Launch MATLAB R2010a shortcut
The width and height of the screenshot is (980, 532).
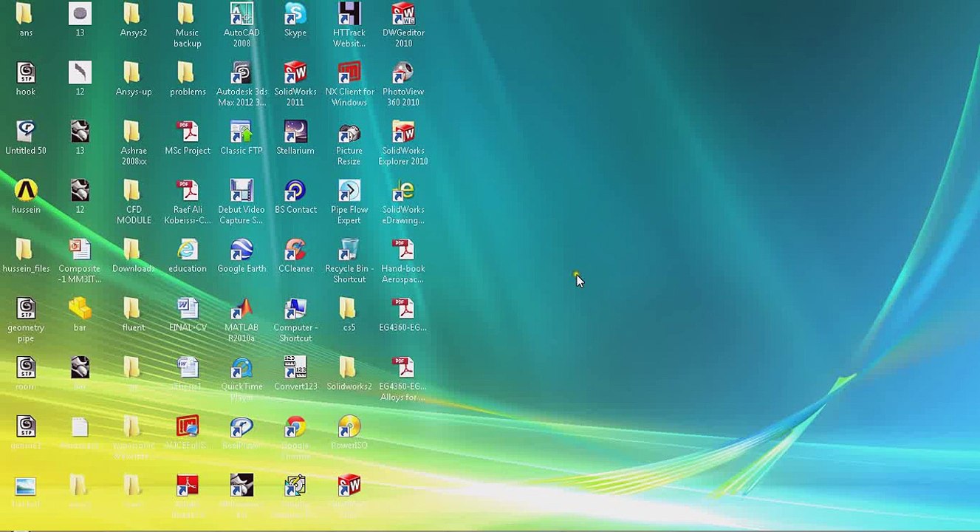tap(241, 310)
